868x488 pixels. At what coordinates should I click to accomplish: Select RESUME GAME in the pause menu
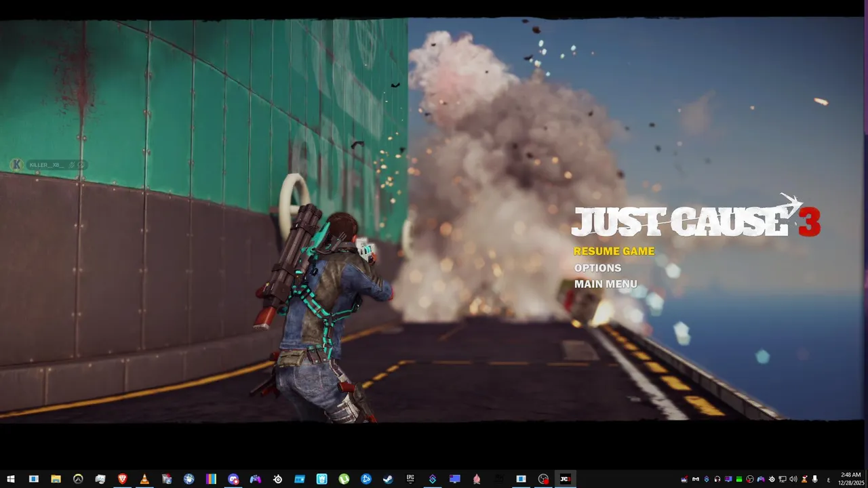click(614, 251)
